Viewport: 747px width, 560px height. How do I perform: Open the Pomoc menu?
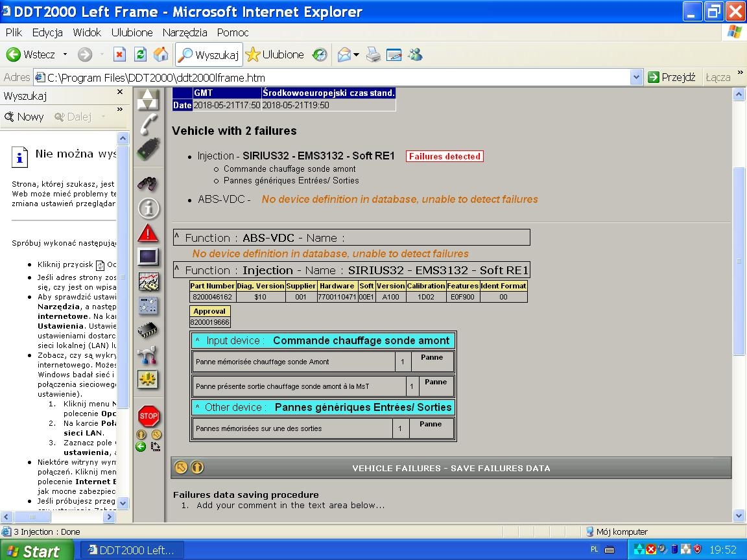tap(233, 32)
